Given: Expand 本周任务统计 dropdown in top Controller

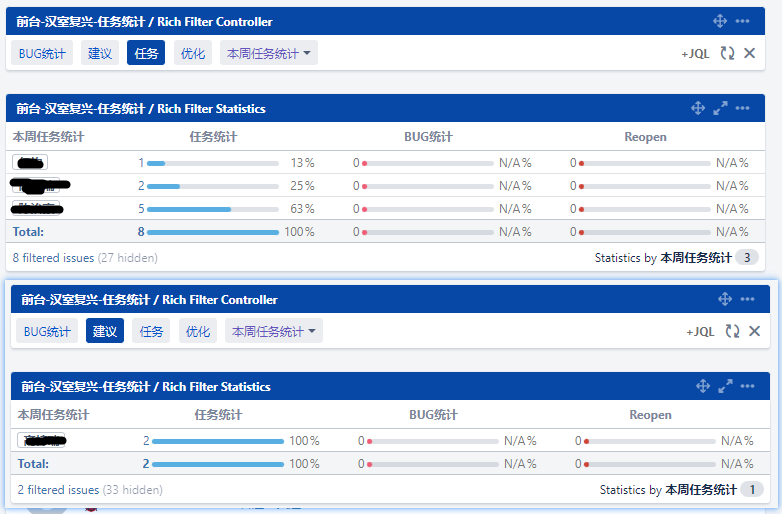Looking at the screenshot, I should tap(268, 53).
